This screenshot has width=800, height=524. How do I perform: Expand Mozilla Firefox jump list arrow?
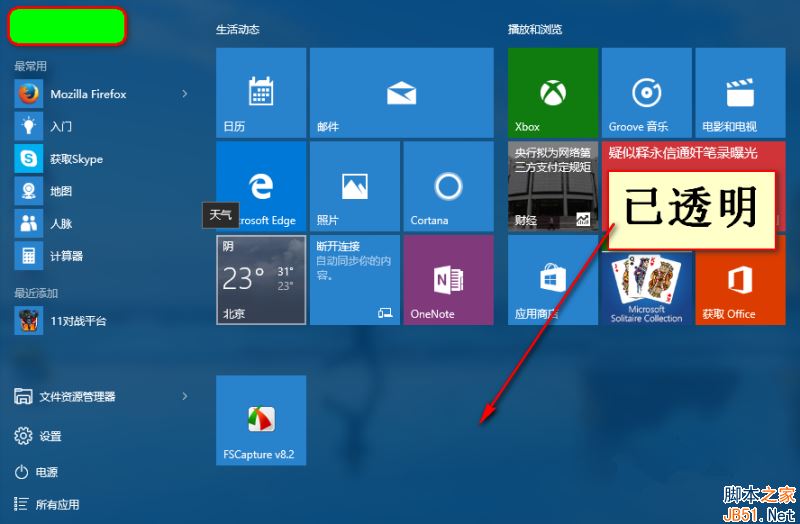(x=185, y=94)
